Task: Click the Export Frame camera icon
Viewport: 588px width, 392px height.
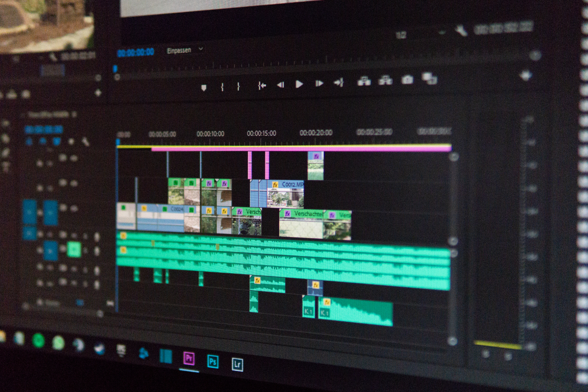Action: [407, 80]
